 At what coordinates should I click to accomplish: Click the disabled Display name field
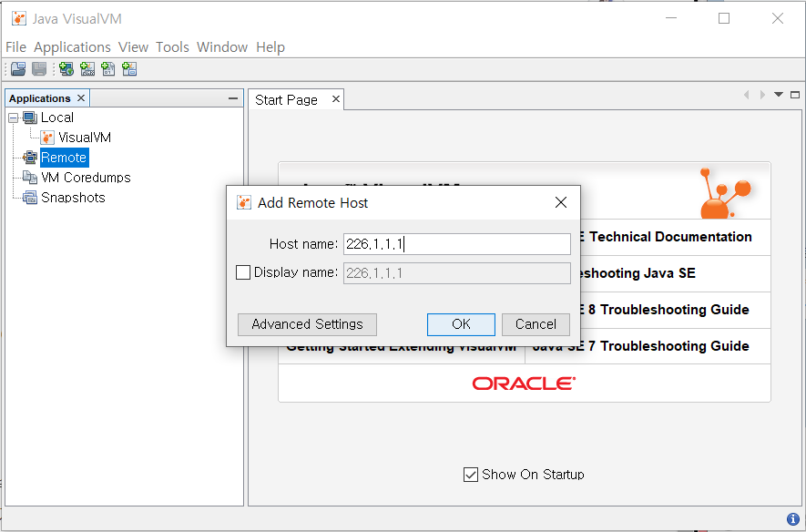pyautogui.click(x=457, y=273)
